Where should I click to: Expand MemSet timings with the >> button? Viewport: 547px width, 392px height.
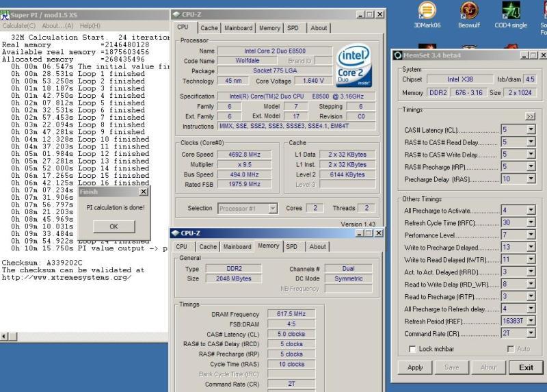pyautogui.click(x=530, y=116)
